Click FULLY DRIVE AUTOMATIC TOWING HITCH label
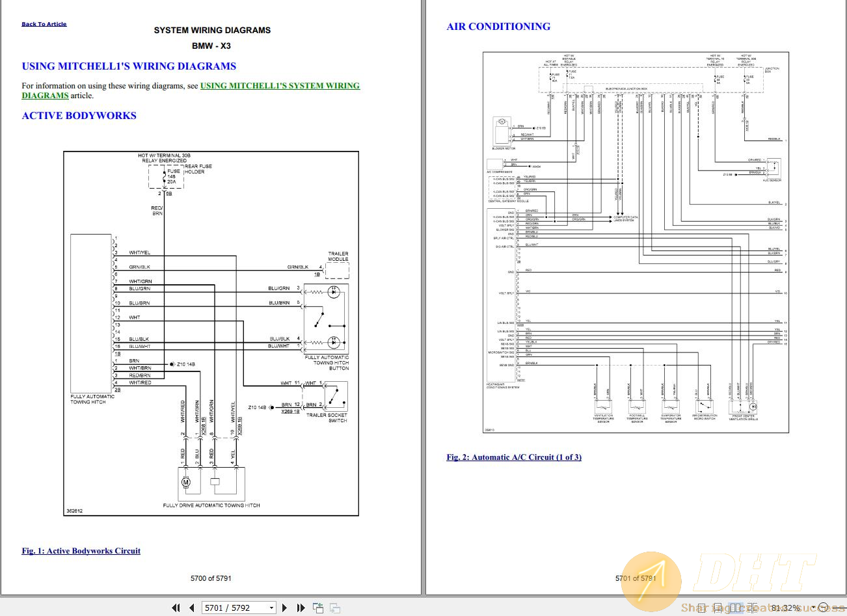 [211, 505]
